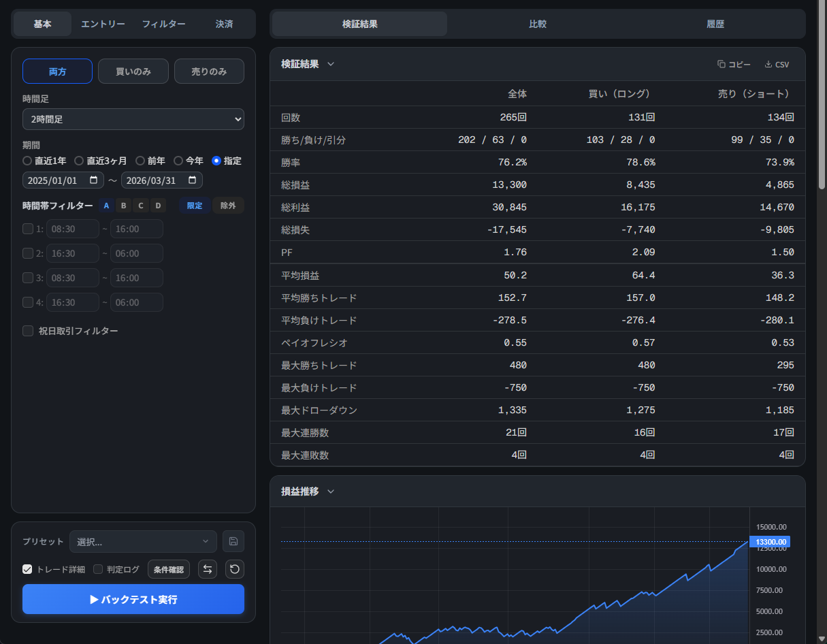Select the 今年 period radio

[178, 161]
